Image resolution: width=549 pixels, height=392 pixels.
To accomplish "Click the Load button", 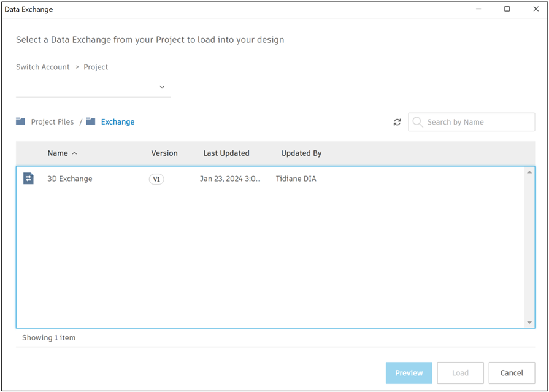I will click(x=460, y=373).
